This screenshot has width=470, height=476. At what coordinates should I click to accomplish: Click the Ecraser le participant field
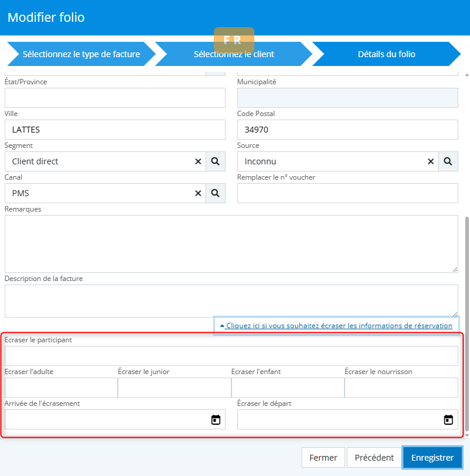(x=231, y=356)
